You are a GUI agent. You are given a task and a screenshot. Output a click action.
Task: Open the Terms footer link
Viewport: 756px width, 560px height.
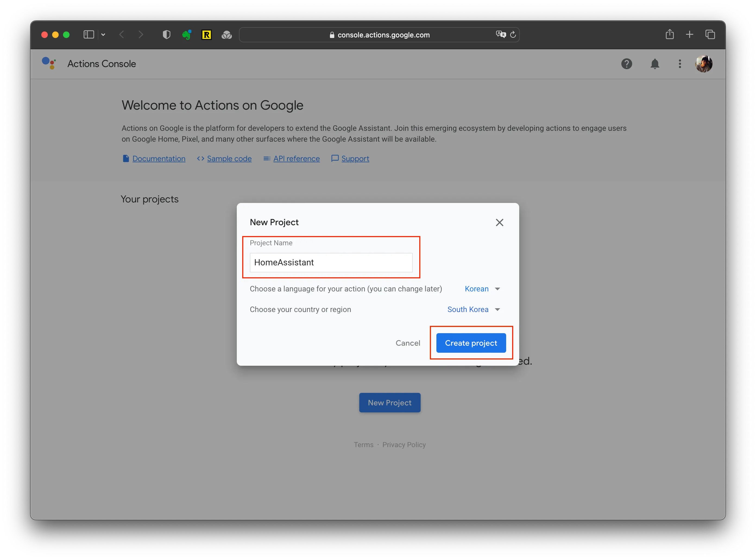(x=363, y=445)
